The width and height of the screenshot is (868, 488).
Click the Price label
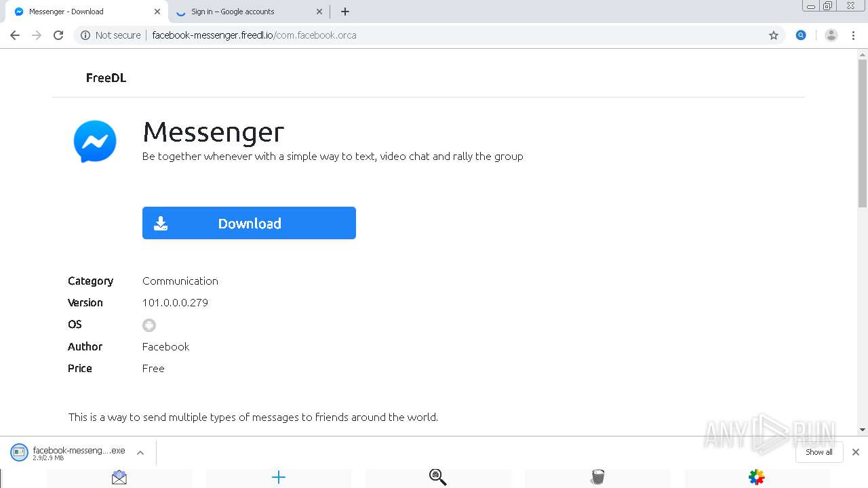click(x=80, y=369)
